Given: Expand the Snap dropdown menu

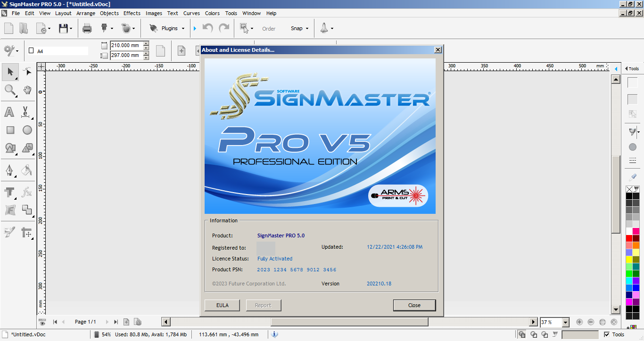Looking at the screenshot, I should point(299,28).
